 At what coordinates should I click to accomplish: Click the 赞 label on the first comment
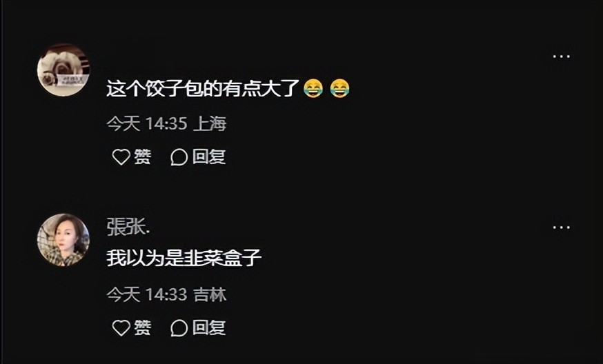click(142, 156)
